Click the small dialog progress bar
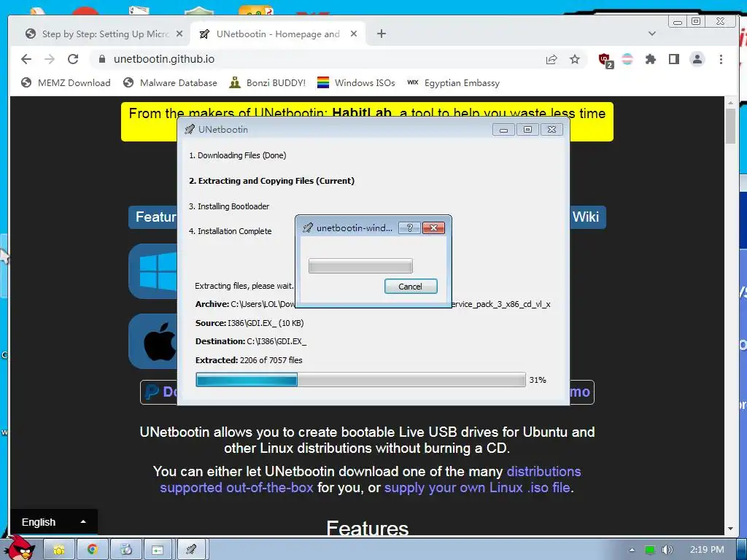The image size is (747, 560). coord(360,265)
